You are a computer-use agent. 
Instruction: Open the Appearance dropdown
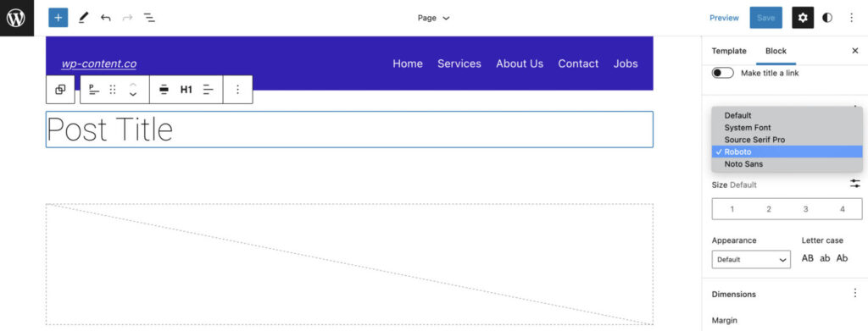tap(751, 259)
